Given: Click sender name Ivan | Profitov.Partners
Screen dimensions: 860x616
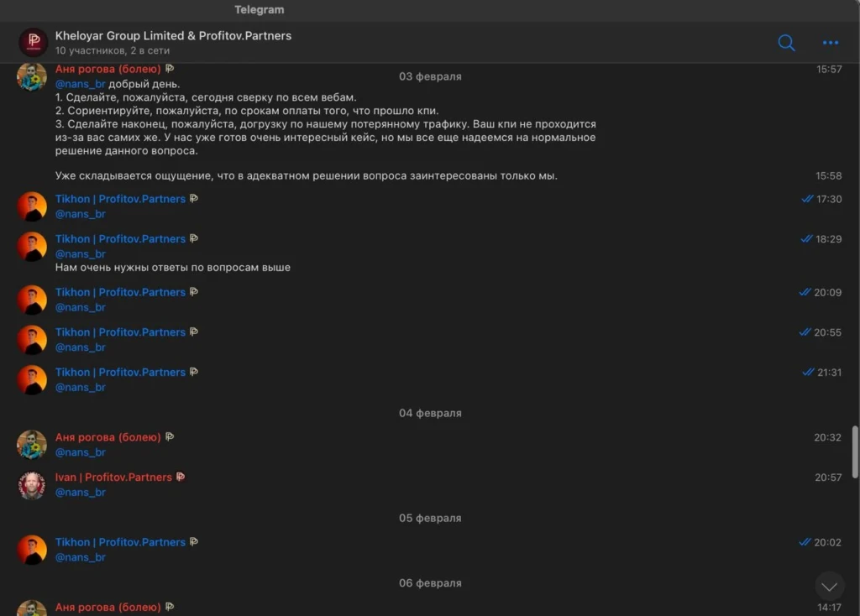Looking at the screenshot, I should pos(113,478).
